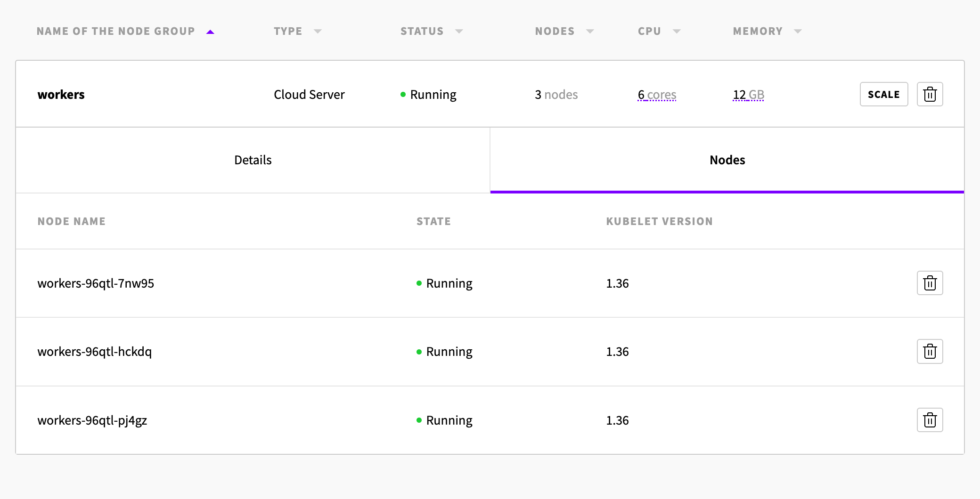Viewport: 980px width, 499px height.
Task: Click the 6 cores CPU value
Action: 657,95
